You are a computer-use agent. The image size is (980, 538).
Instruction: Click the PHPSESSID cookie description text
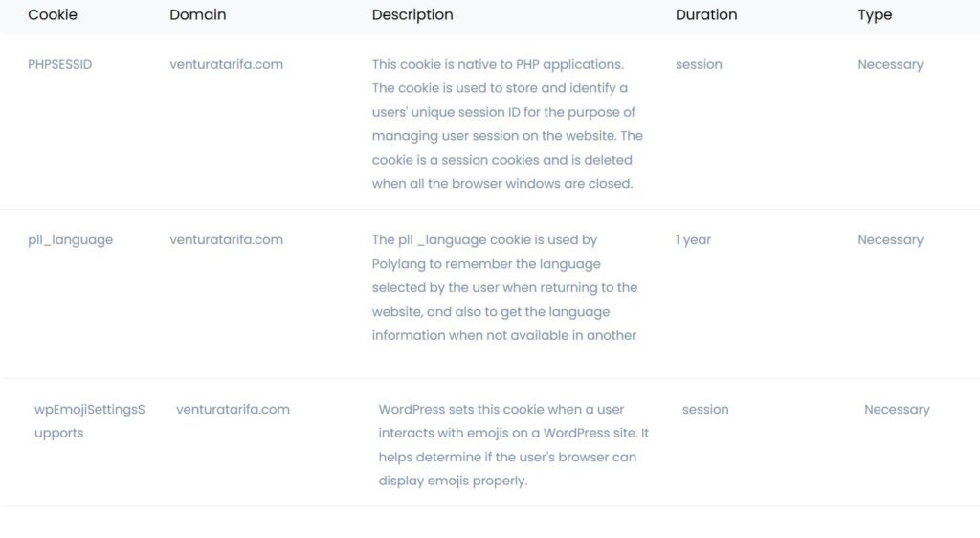(507, 123)
